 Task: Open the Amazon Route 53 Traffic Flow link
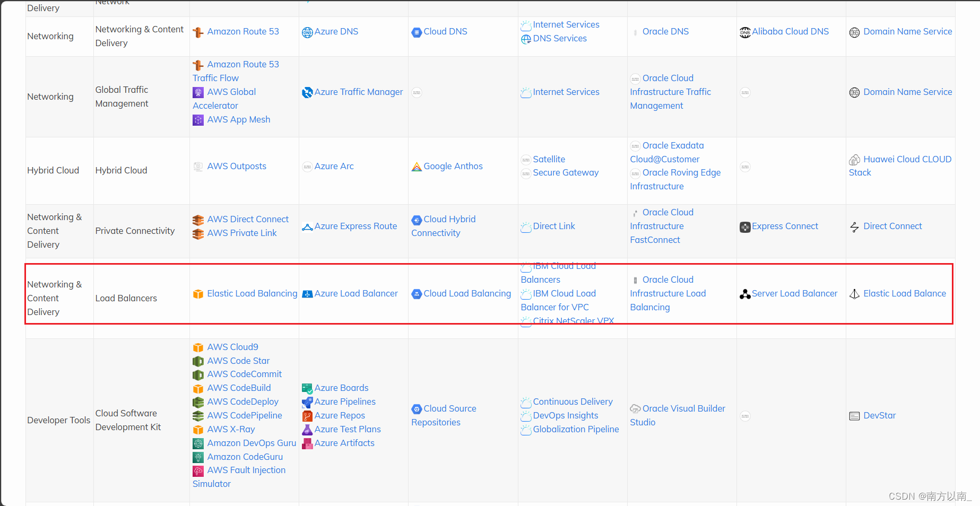pos(236,71)
